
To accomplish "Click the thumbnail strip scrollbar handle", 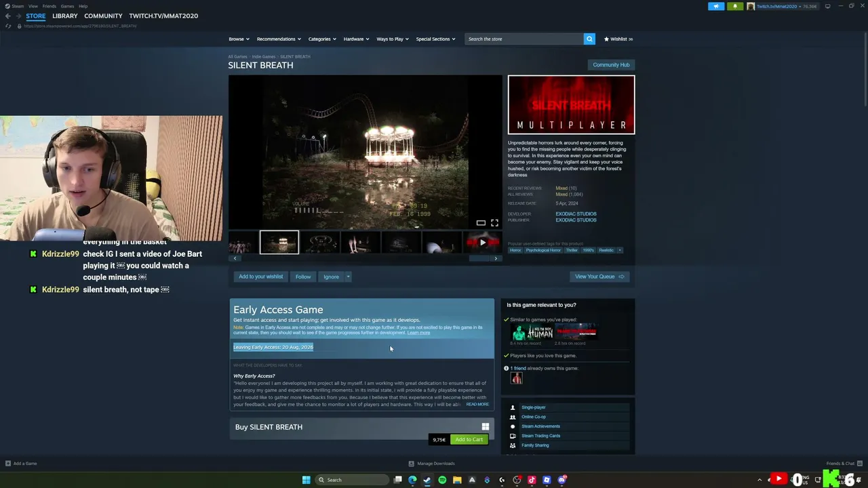I will coord(480,258).
